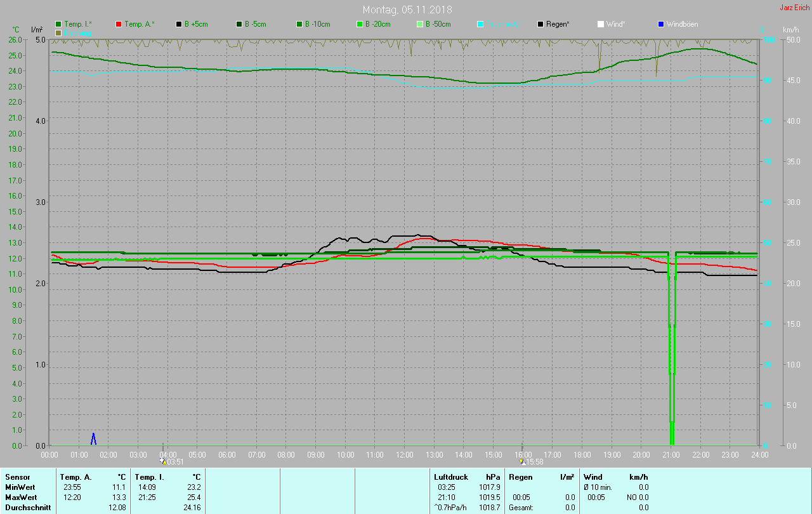
Task: Select the Luftdruck header in the stats table
Action: 450,477
